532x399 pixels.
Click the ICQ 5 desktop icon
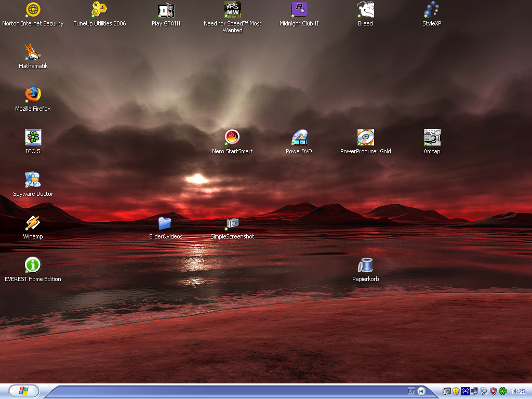pyautogui.click(x=33, y=137)
